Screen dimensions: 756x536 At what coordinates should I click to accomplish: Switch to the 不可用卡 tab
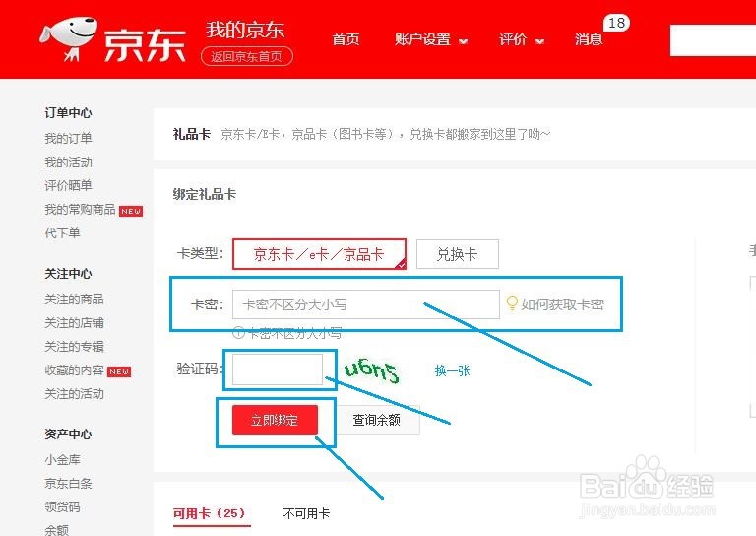306,513
